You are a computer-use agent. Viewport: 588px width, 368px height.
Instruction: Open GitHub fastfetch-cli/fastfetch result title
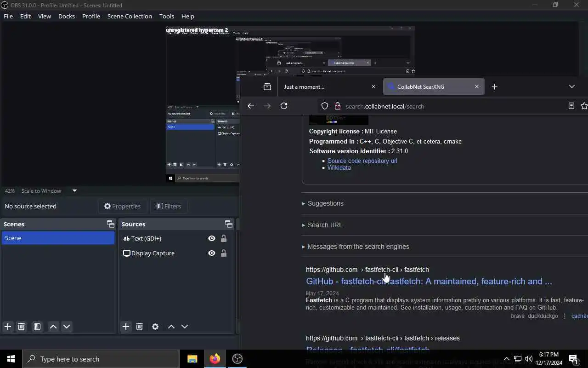coord(429,281)
